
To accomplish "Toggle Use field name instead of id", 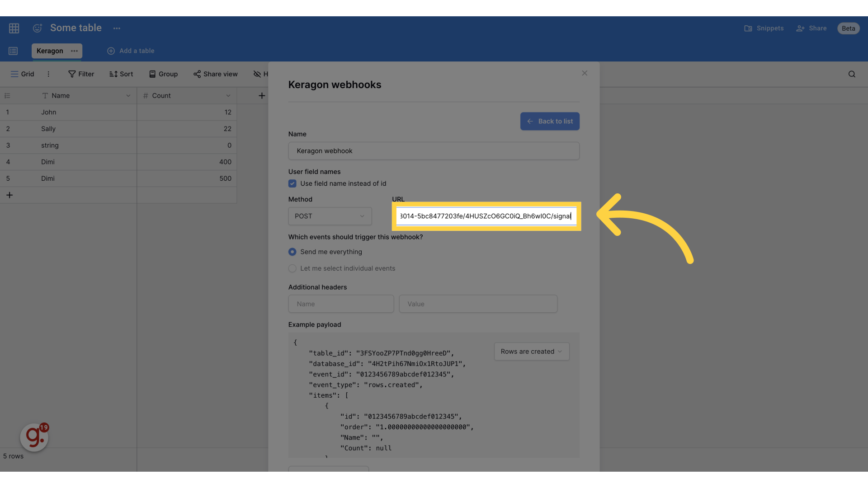I will 292,183.
